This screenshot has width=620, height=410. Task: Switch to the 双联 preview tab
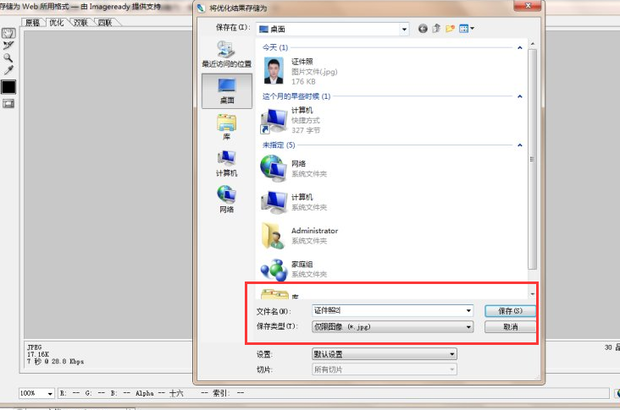(81, 21)
